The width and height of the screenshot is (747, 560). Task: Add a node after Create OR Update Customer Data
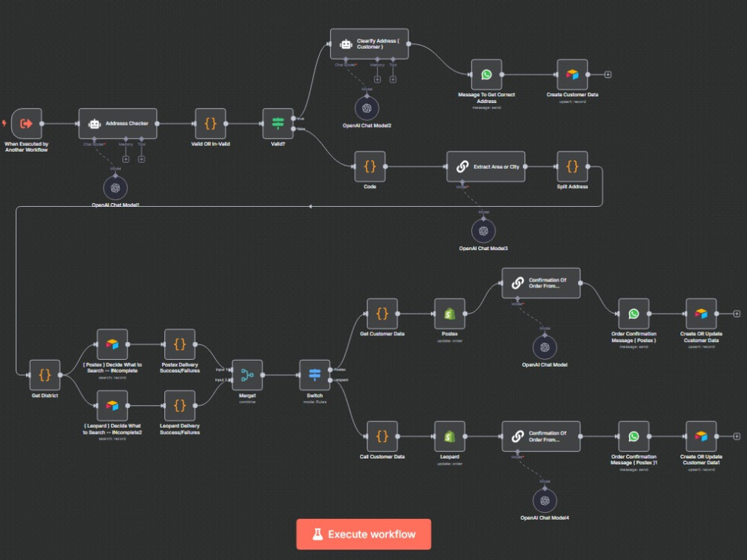737,314
